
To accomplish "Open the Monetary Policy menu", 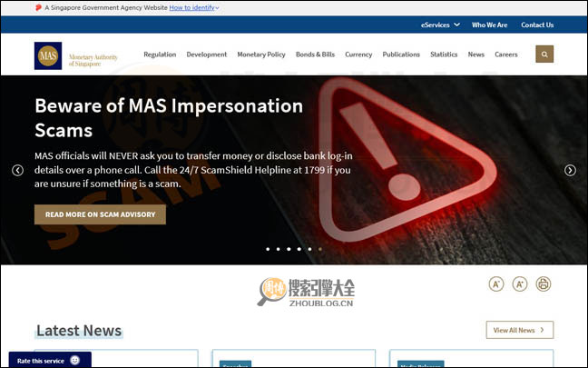I will coord(261,55).
